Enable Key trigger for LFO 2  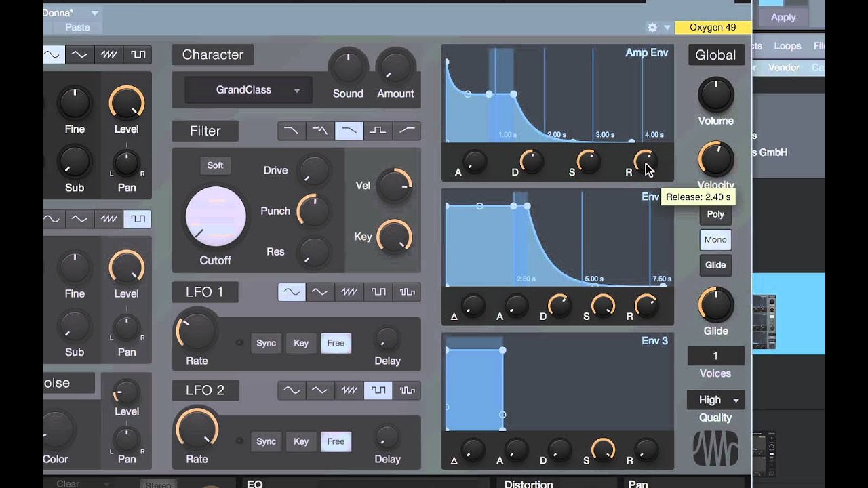(301, 441)
